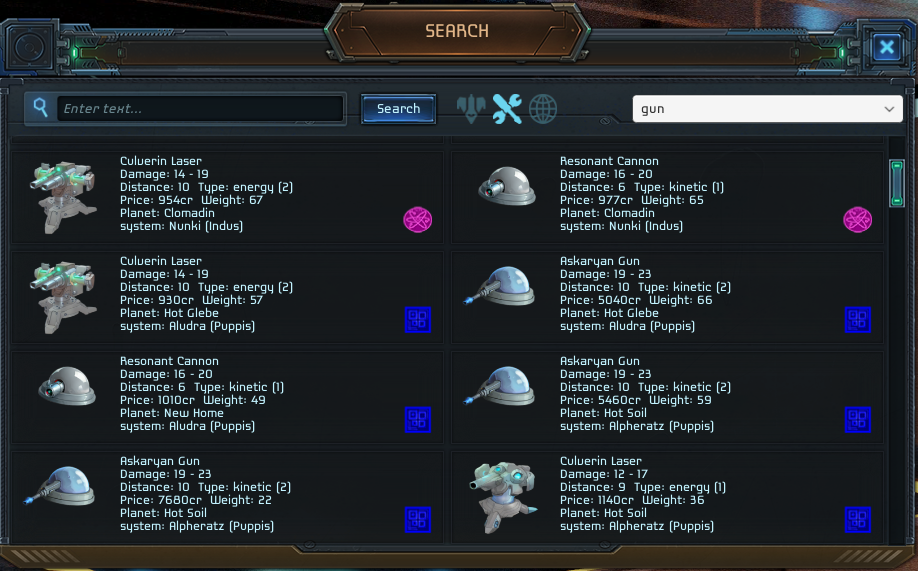918x571 pixels.
Task: Click blue locator icon for 5460cr Askaryan Gun
Action: point(857,420)
